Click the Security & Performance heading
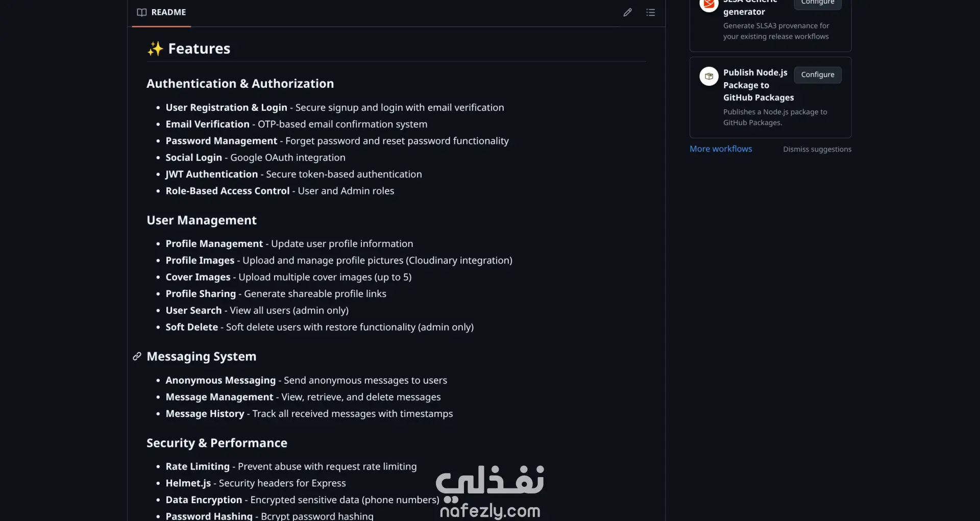Image resolution: width=980 pixels, height=521 pixels. tap(217, 443)
